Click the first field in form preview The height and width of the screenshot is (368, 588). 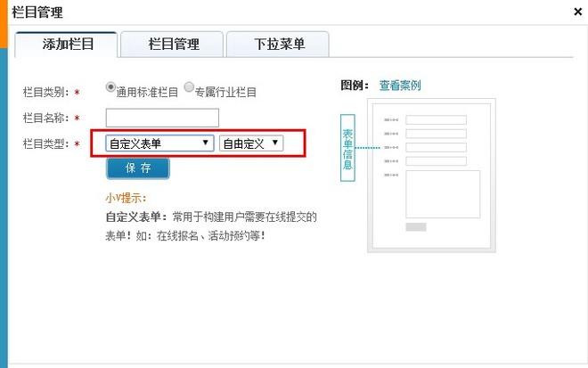pyautogui.click(x=436, y=120)
